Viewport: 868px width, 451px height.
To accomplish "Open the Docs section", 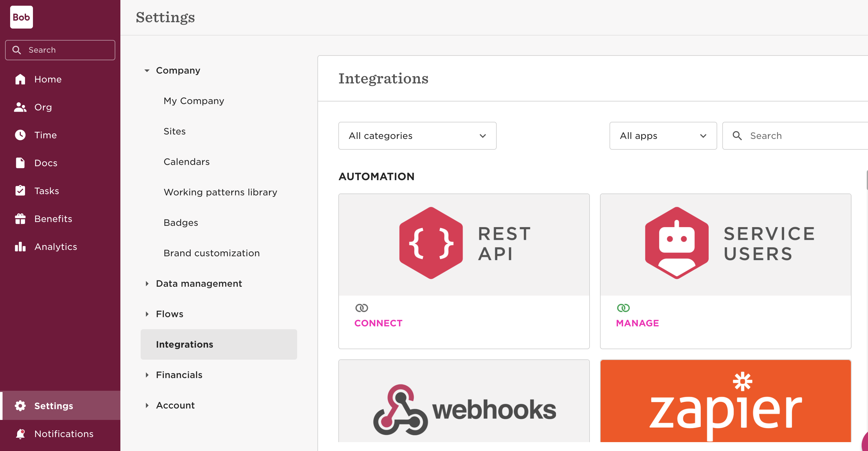I will tap(46, 163).
